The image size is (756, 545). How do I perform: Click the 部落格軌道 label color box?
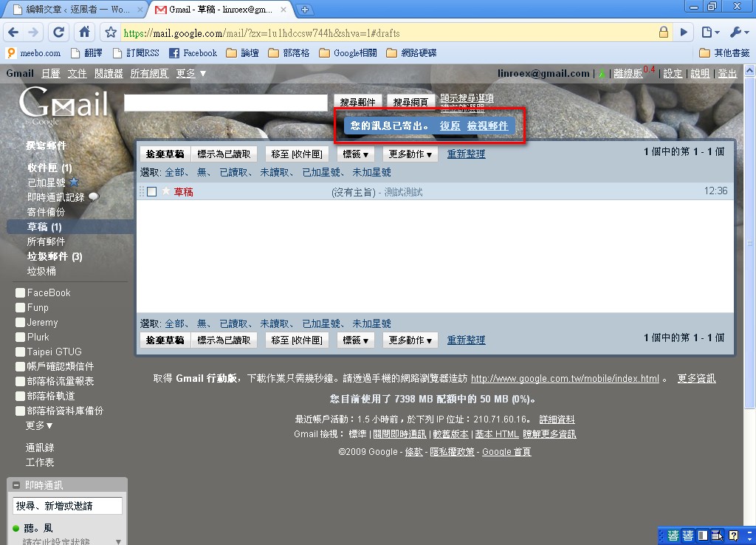(x=20, y=396)
